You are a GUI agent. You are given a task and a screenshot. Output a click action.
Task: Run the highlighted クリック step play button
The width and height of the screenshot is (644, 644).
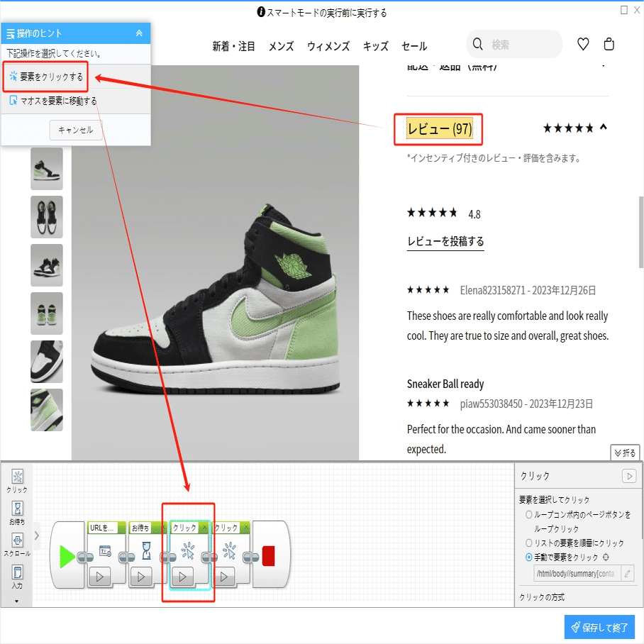coord(183,577)
